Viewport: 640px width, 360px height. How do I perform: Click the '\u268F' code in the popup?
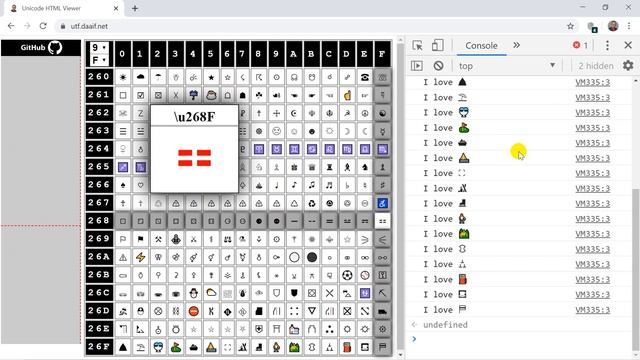click(194, 117)
